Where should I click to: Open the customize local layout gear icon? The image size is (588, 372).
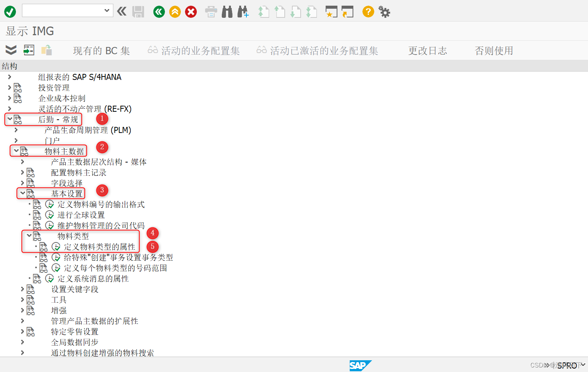pos(384,12)
